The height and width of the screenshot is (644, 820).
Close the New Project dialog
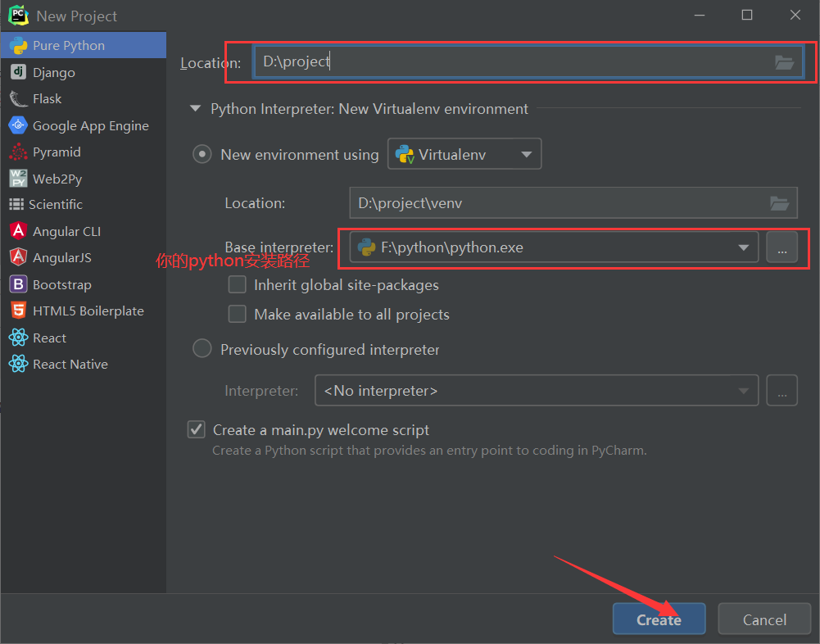click(x=795, y=16)
